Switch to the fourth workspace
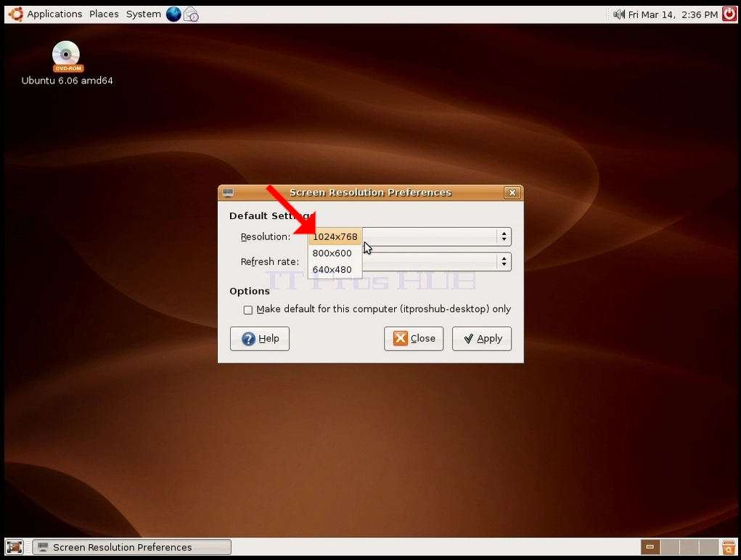Screen dimensions: 741x560 coord(708,547)
